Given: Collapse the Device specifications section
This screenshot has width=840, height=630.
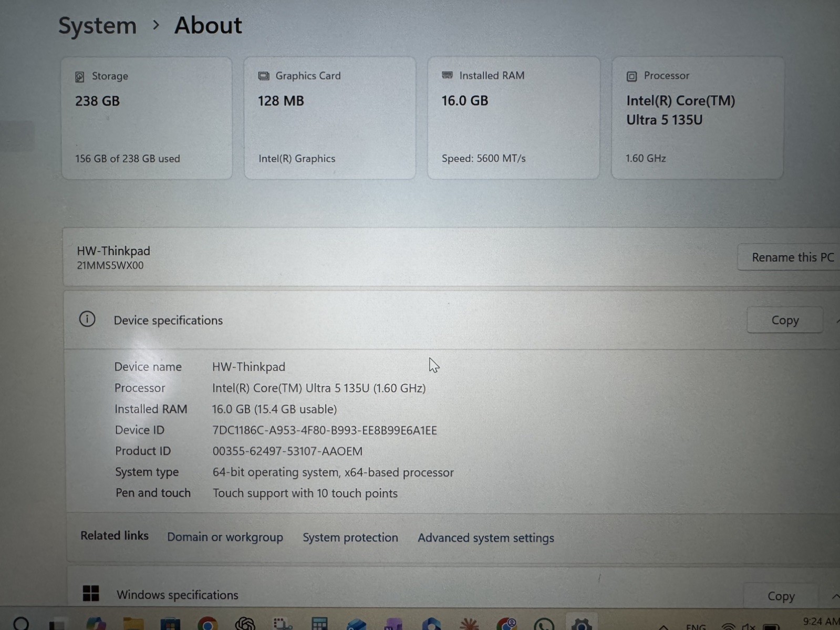Looking at the screenshot, I should point(837,321).
